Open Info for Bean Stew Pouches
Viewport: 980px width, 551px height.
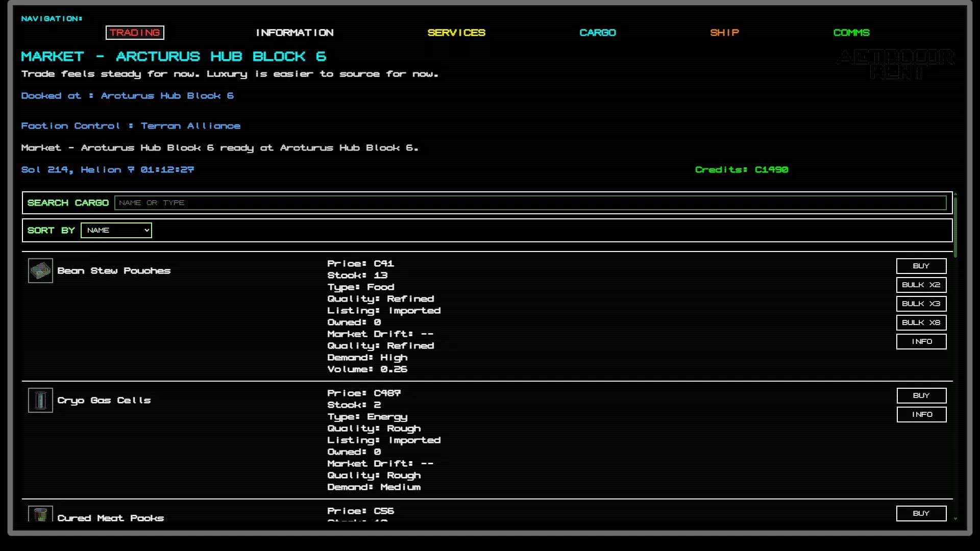[x=921, y=341]
